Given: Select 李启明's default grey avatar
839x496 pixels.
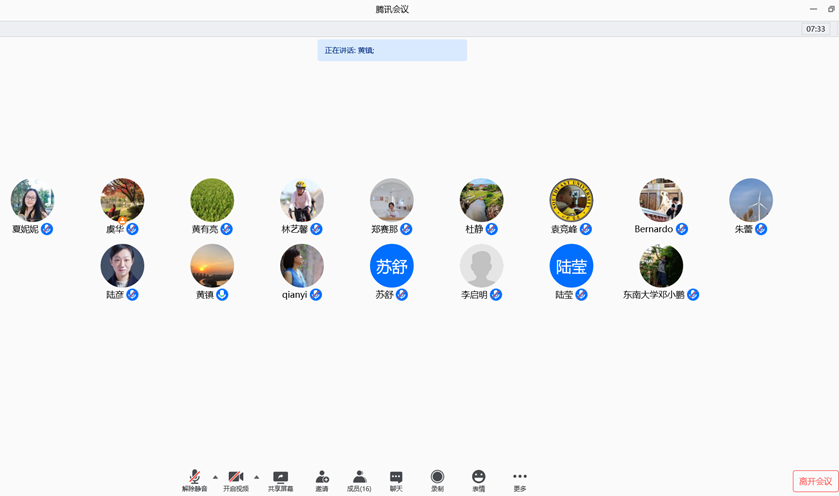Looking at the screenshot, I should tap(482, 266).
